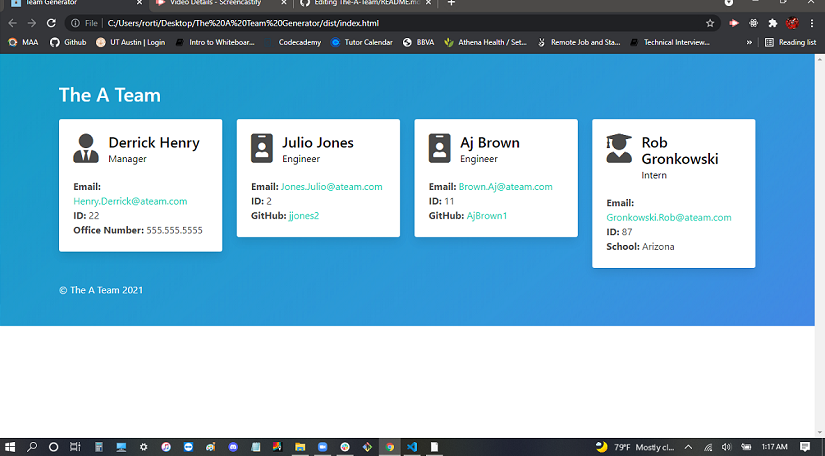The height and width of the screenshot is (456, 825).
Task: Open the Settings gear taskbar icon
Action: pyautogui.click(x=143, y=447)
